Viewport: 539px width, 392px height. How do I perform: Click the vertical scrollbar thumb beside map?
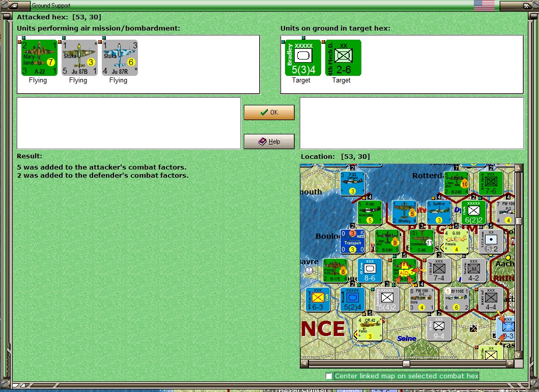519,221
